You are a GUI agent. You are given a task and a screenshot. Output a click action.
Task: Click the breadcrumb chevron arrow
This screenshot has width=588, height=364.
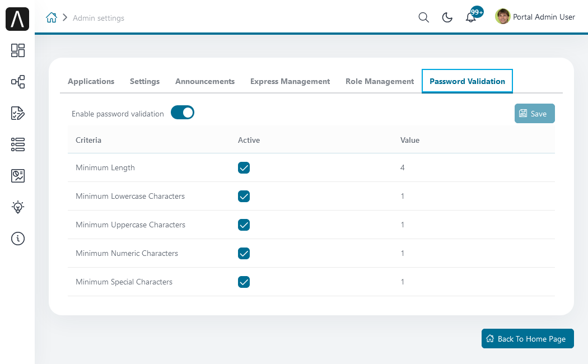click(65, 17)
